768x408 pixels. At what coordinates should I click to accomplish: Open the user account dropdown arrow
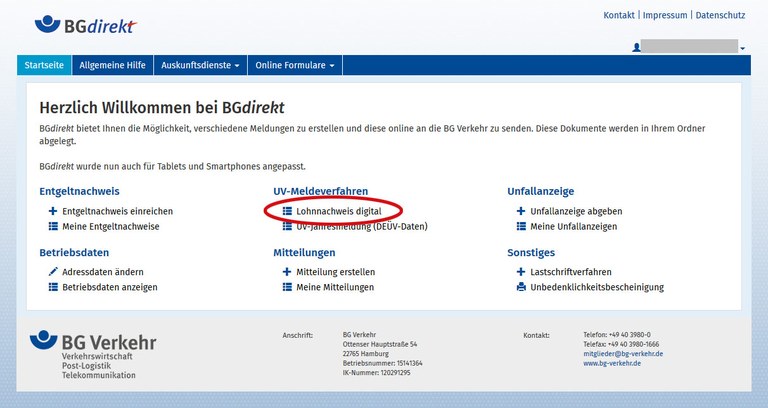tap(743, 48)
